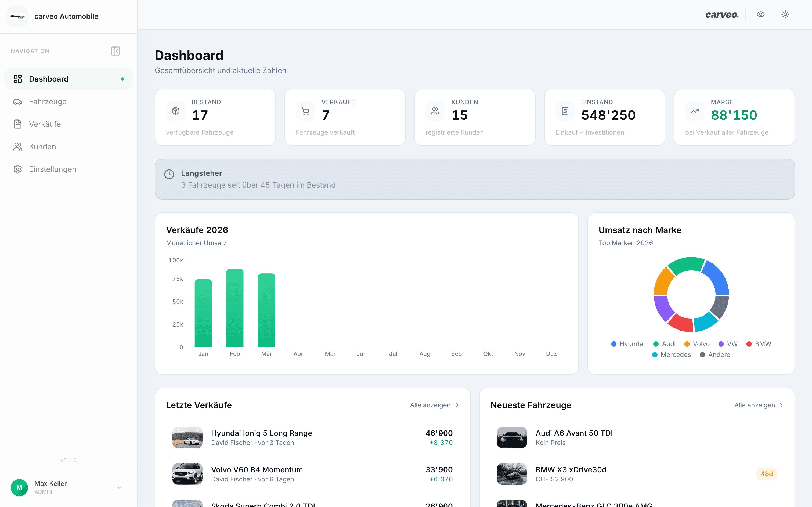Screen dimensions: 812x507
Task: Open BMW X3 xDrive30d thumbnail
Action: click(x=512, y=474)
